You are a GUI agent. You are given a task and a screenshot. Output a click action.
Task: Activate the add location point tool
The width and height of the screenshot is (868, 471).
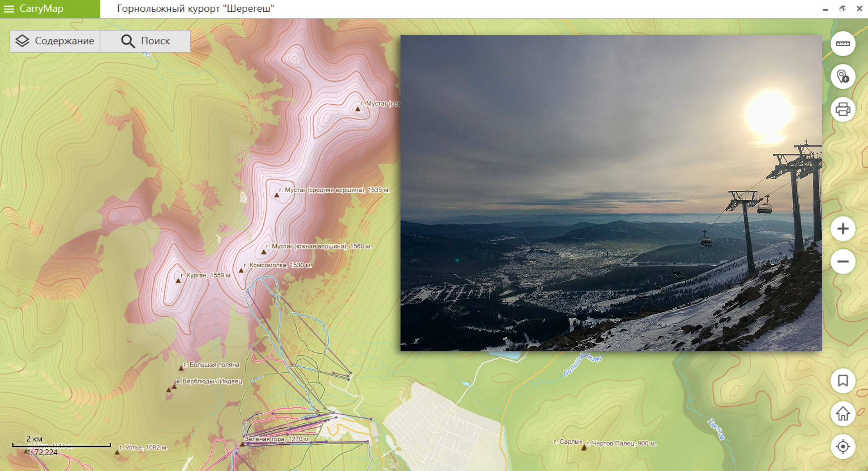[x=843, y=77]
